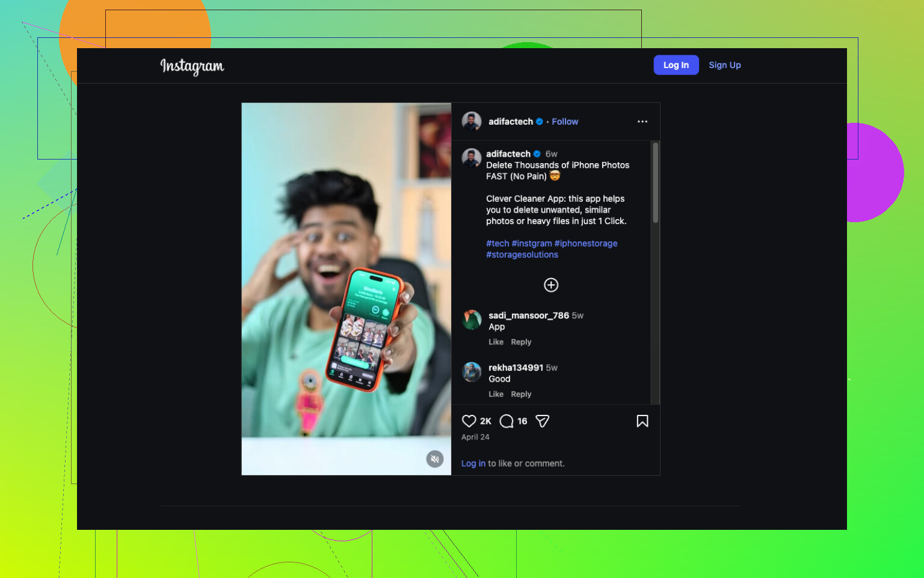Open adifactech username in post header

tap(511, 122)
